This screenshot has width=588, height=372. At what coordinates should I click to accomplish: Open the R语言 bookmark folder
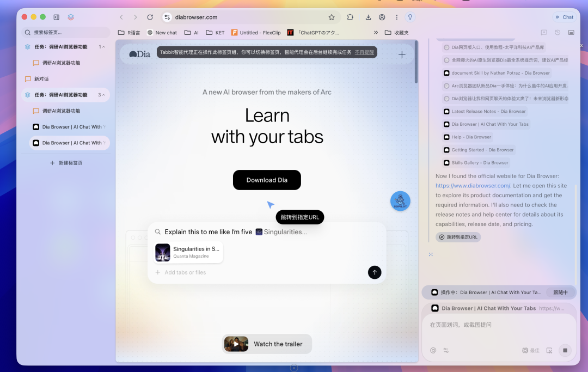tap(129, 33)
